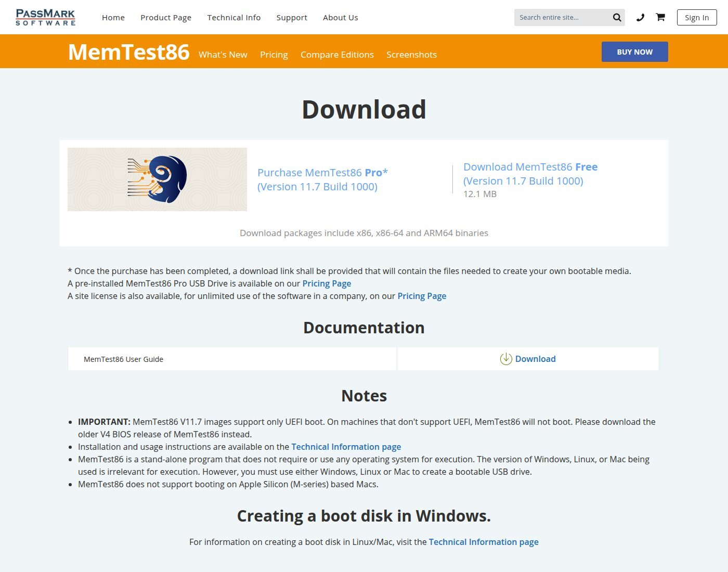Image resolution: width=728 pixels, height=572 pixels.
Task: Click 'Creating a boot disk in Windows.' heading
Action: tap(364, 516)
